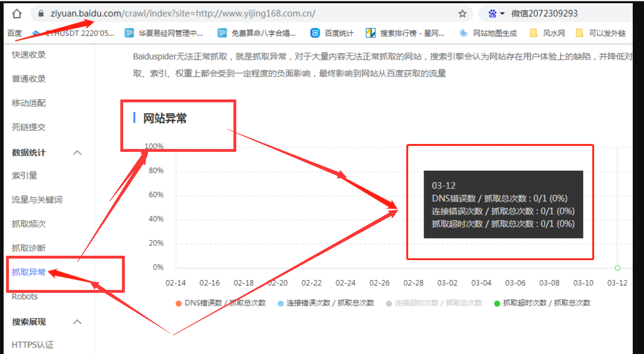Viewport: 644px width, 354px height.
Task: Open the 百度统计 bookmark icon
Action: [x=315, y=33]
